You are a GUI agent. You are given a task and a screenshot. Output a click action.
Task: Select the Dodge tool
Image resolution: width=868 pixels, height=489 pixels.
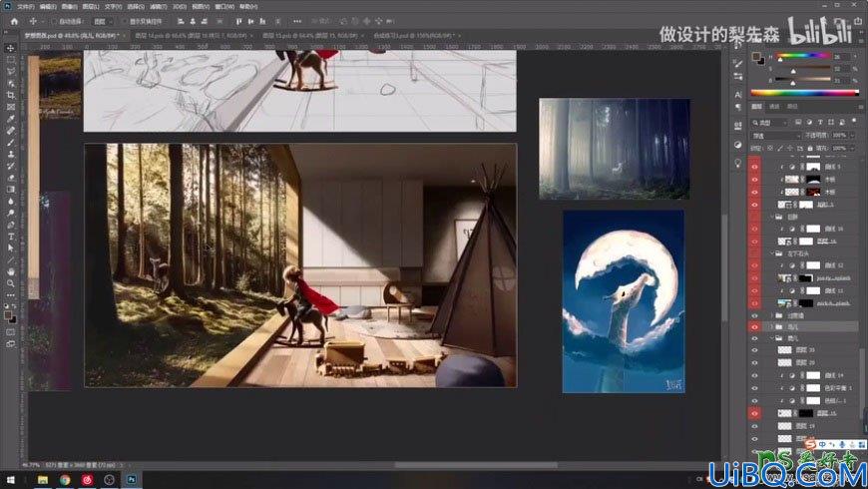point(11,213)
